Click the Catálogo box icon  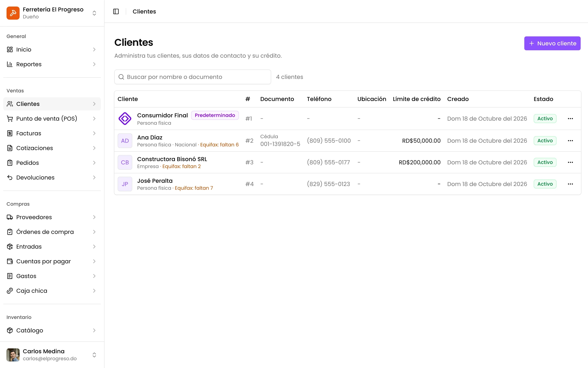tap(10, 330)
